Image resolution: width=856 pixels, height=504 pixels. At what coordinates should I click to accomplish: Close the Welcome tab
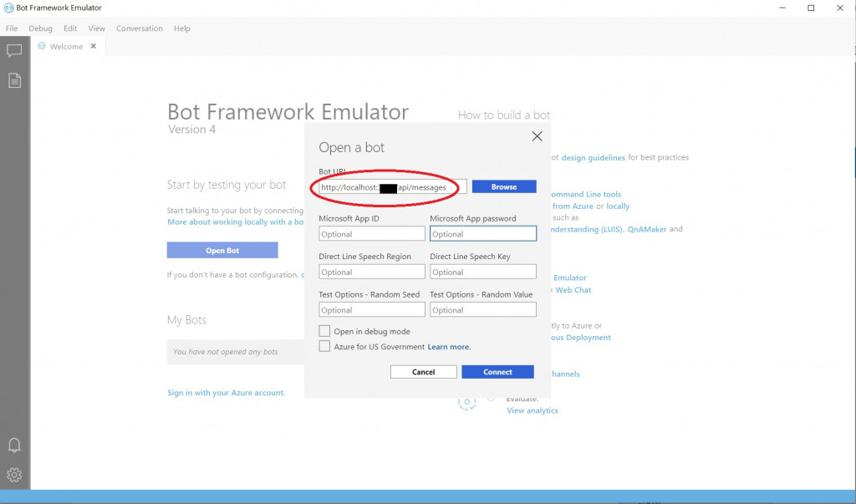pyautogui.click(x=94, y=46)
